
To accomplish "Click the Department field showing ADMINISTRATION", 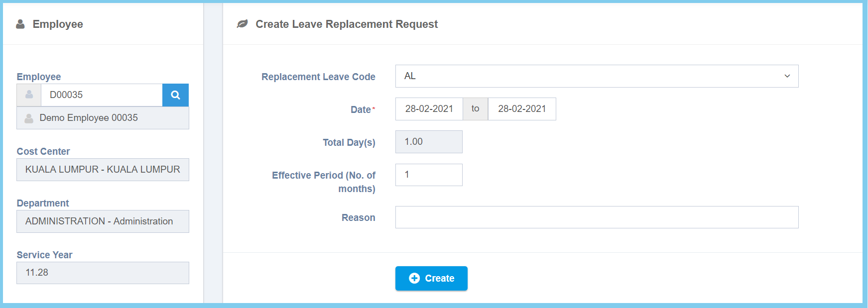I will coord(103,221).
